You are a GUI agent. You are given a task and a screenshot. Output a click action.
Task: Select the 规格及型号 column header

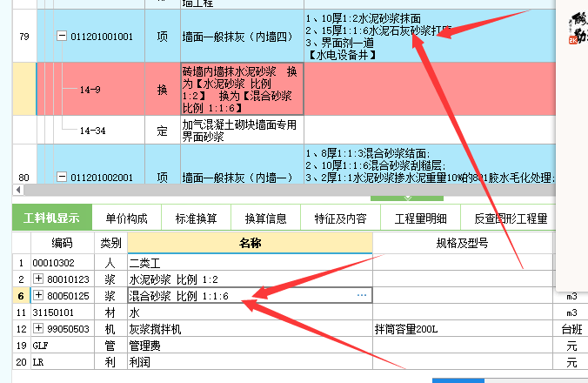(x=463, y=243)
